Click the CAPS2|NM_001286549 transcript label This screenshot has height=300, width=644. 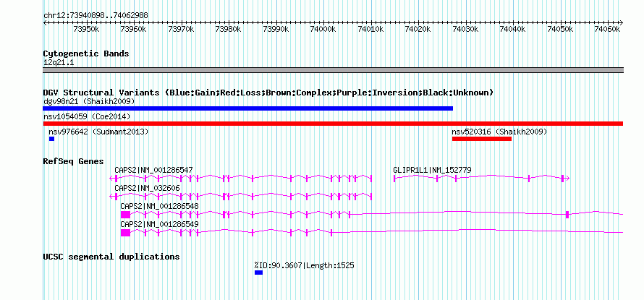(x=159, y=224)
